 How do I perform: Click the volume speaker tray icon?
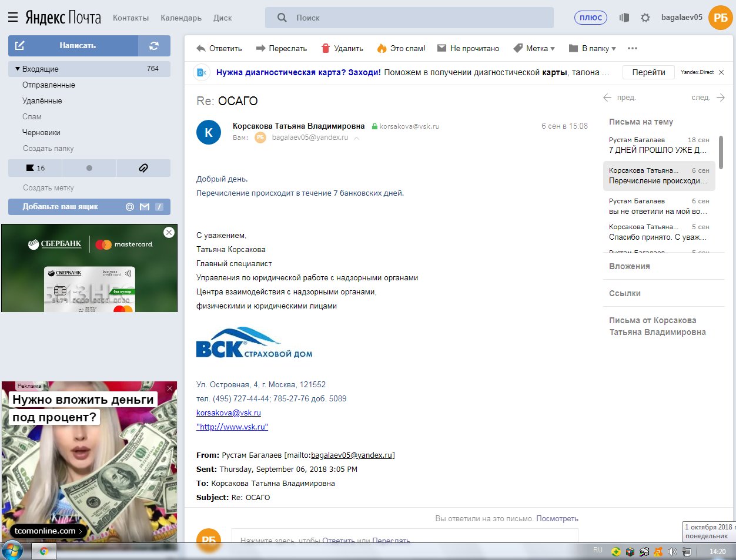(x=672, y=552)
